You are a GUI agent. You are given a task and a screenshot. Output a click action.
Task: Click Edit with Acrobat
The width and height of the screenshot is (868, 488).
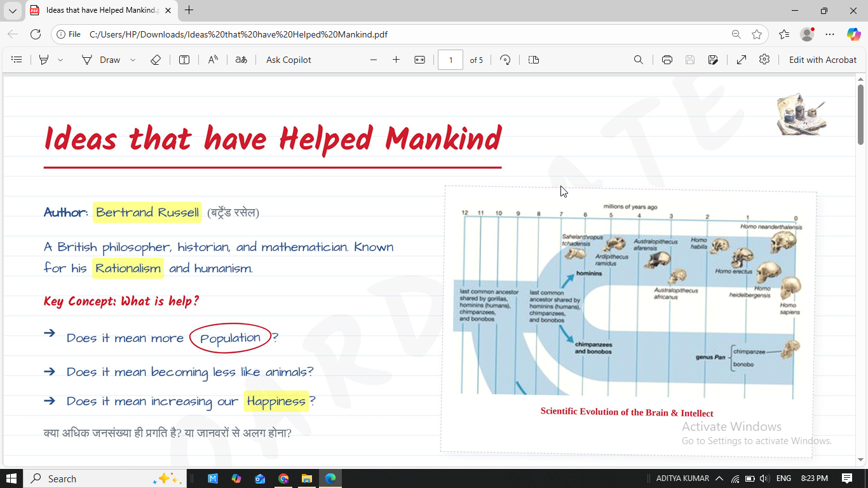click(x=823, y=60)
